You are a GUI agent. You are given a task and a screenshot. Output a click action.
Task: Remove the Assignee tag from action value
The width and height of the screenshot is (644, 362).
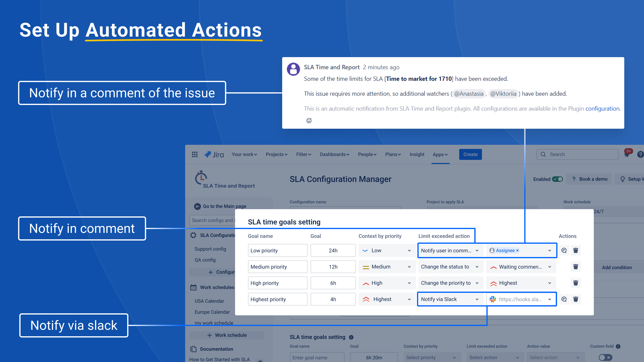[x=517, y=250]
